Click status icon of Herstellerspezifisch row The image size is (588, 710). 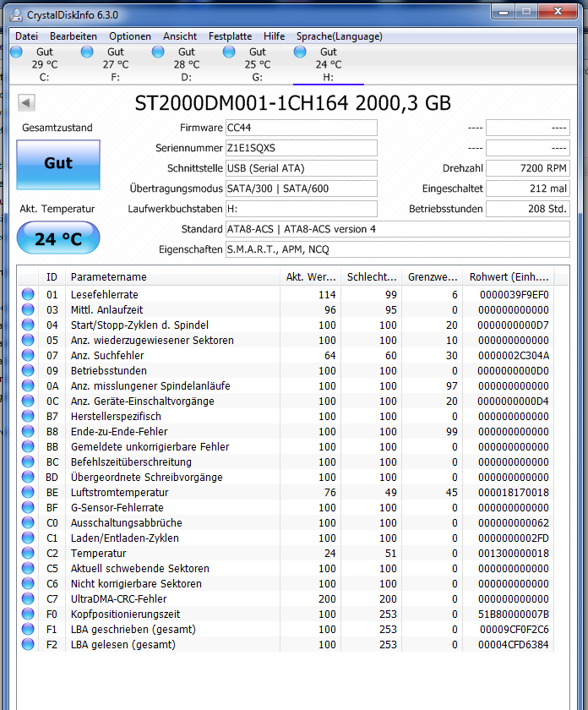pyautogui.click(x=28, y=416)
